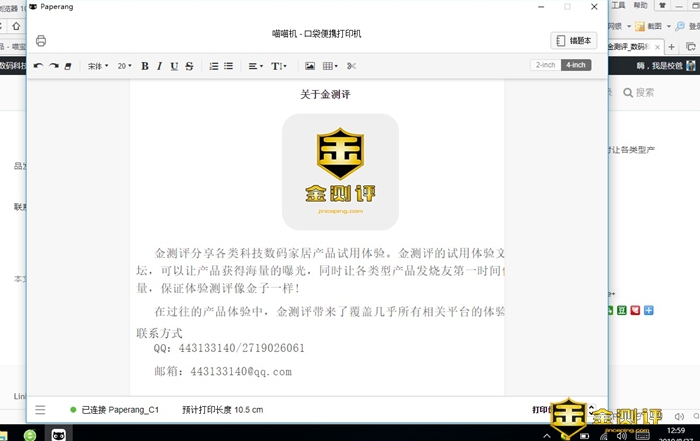Image resolution: width=700 pixels, height=441 pixels.
Task: Click the scissors cut-line icon
Action: pyautogui.click(x=351, y=66)
